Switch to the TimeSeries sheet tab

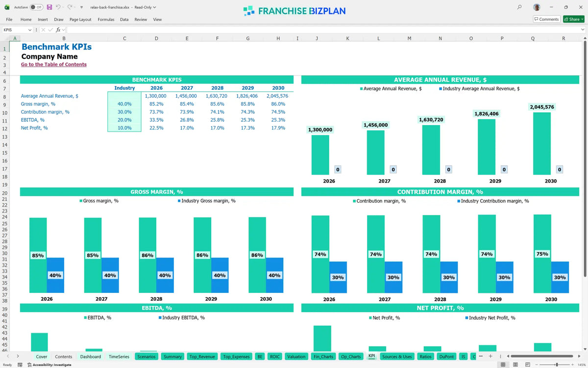tap(119, 357)
